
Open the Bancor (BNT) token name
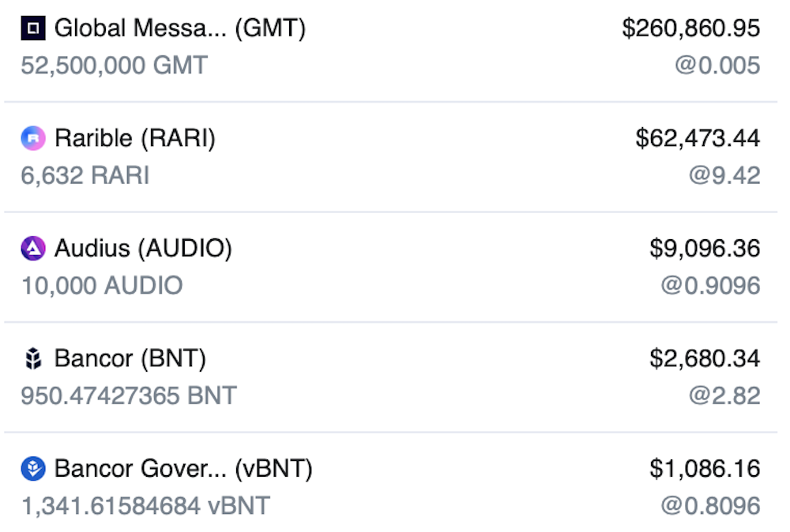tap(130, 359)
